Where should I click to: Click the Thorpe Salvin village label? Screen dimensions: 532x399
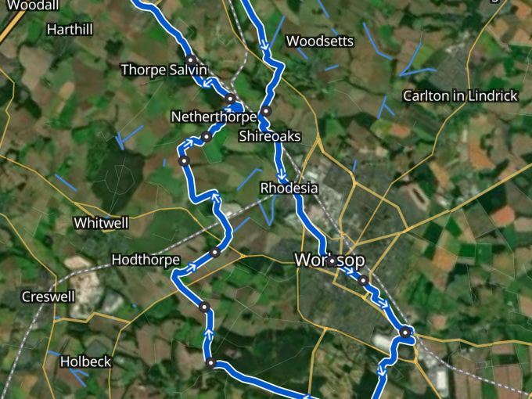(x=164, y=70)
